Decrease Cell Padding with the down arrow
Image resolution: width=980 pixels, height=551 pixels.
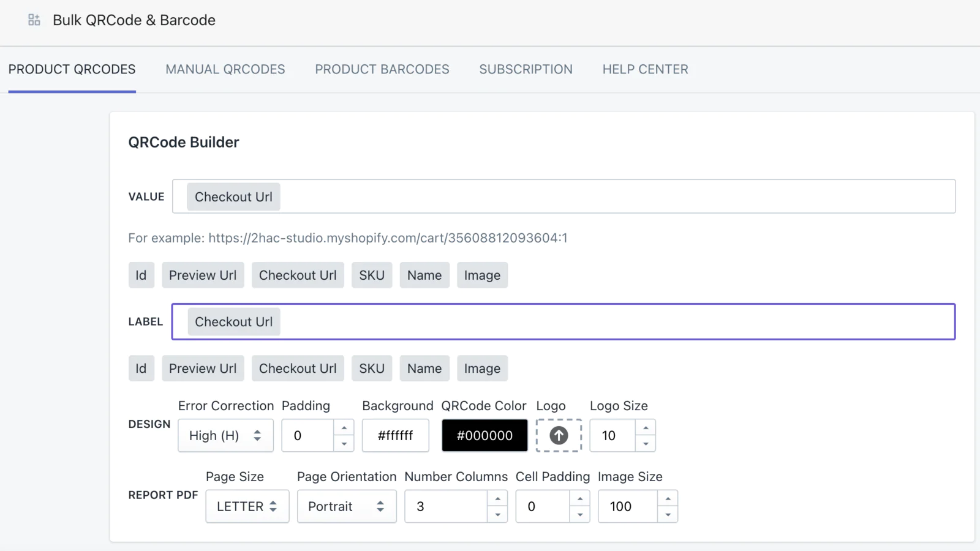tap(580, 514)
